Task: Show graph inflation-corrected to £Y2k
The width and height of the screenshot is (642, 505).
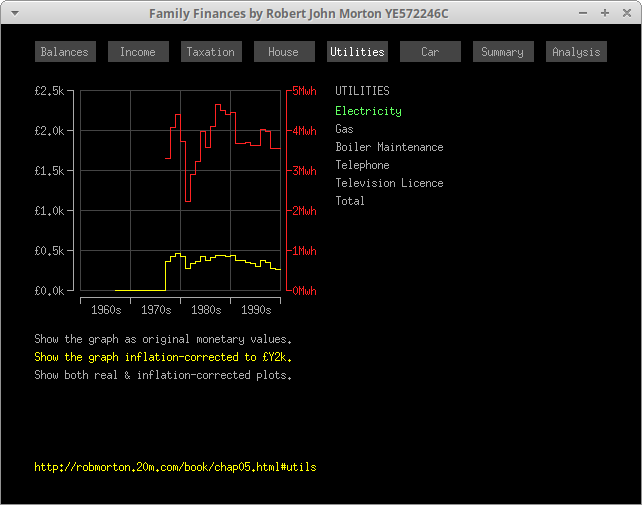Action: tap(163, 357)
